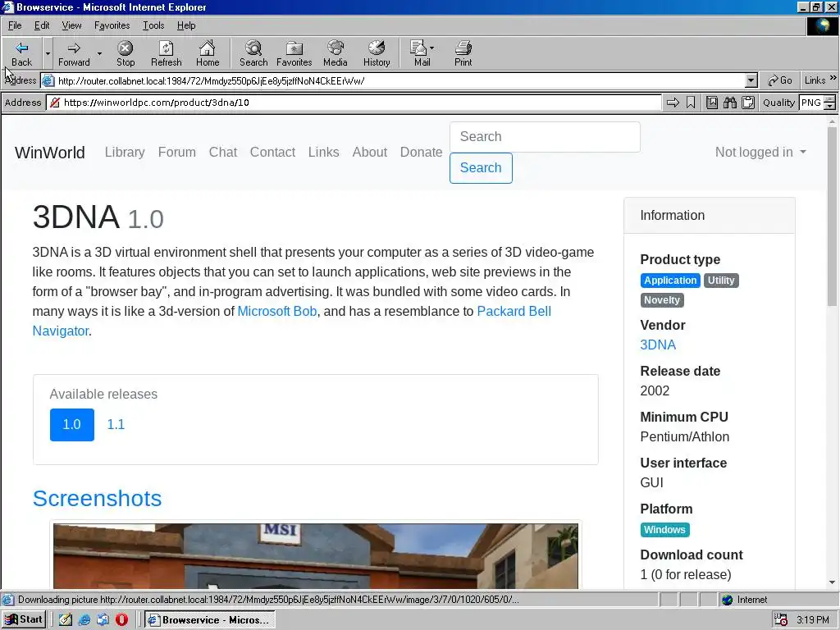The image size is (840, 630).
Task: Click the Browservice go arrow icon
Action: (673, 103)
